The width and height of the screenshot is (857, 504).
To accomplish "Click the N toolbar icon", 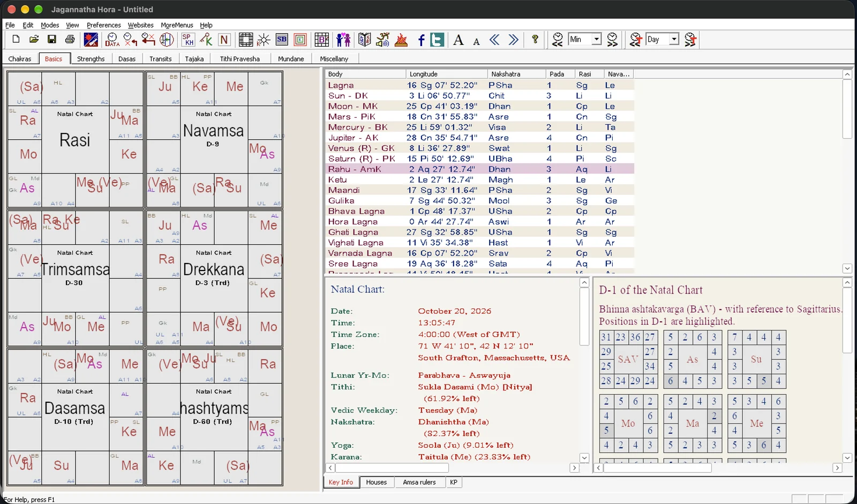I will (x=224, y=39).
